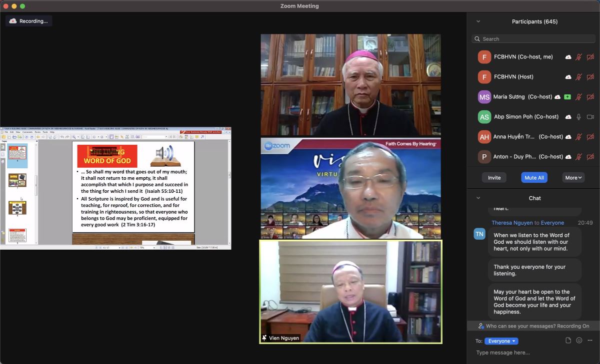Collapse the Participants panel chevron
Screen dimensions: 600x364
(x=478, y=21)
